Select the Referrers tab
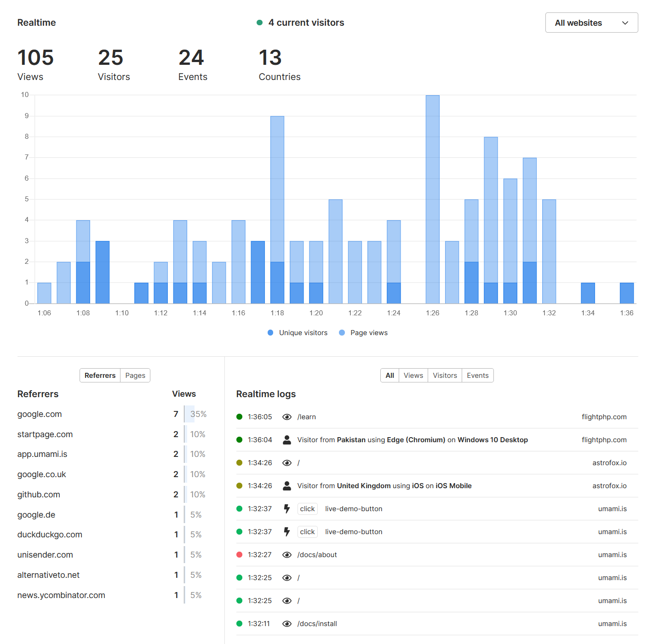 100,376
